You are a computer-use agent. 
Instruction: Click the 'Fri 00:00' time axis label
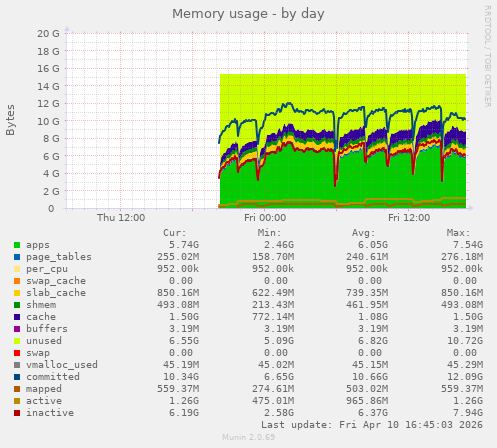coord(265,218)
